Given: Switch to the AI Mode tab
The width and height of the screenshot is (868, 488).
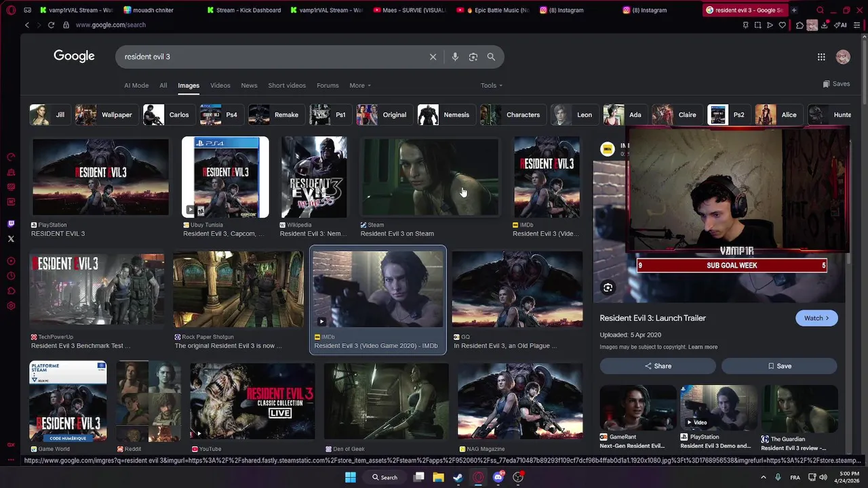Looking at the screenshot, I should click(136, 85).
